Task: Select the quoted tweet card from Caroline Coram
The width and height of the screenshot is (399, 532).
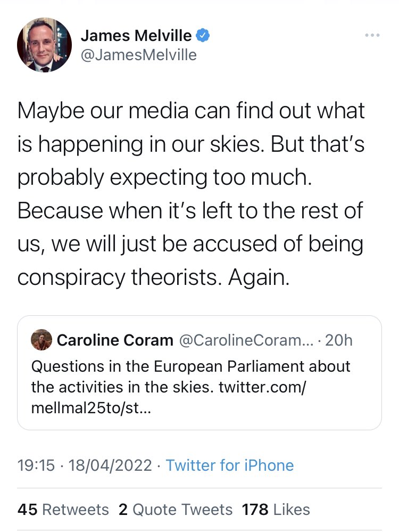Action: 199,373
